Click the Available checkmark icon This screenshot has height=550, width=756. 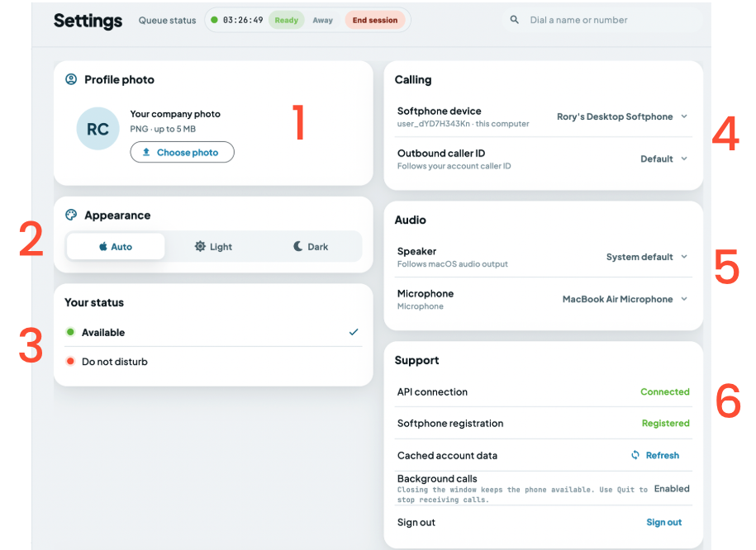click(x=354, y=332)
